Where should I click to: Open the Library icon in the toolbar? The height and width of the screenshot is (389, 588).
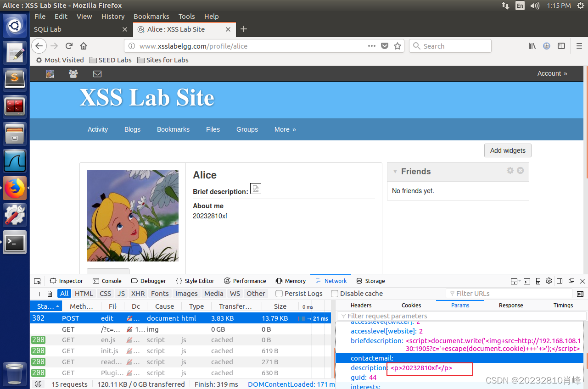532,46
